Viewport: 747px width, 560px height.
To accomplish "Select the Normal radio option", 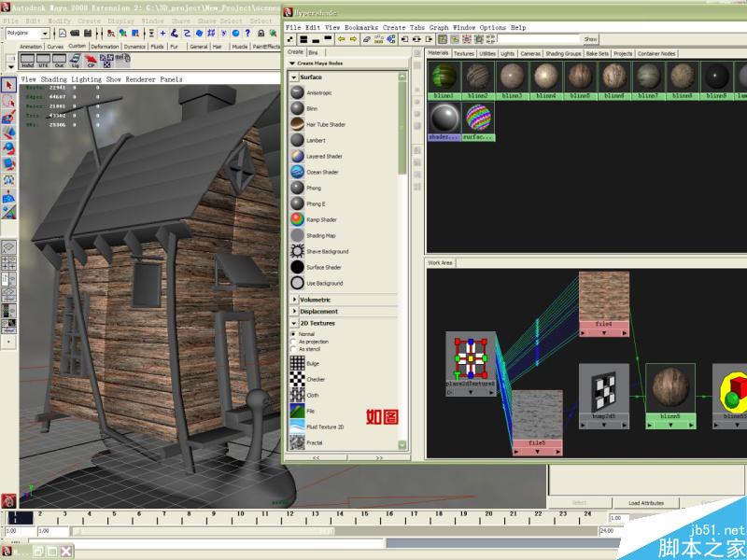I will (292, 333).
